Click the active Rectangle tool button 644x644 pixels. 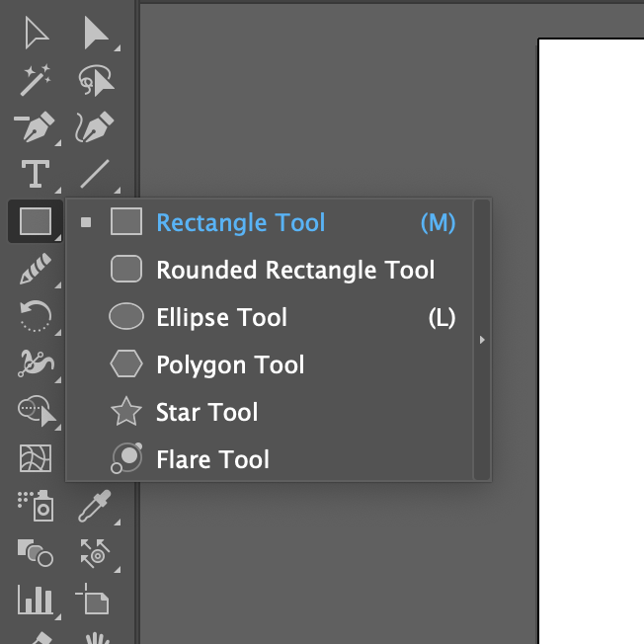click(x=36, y=221)
